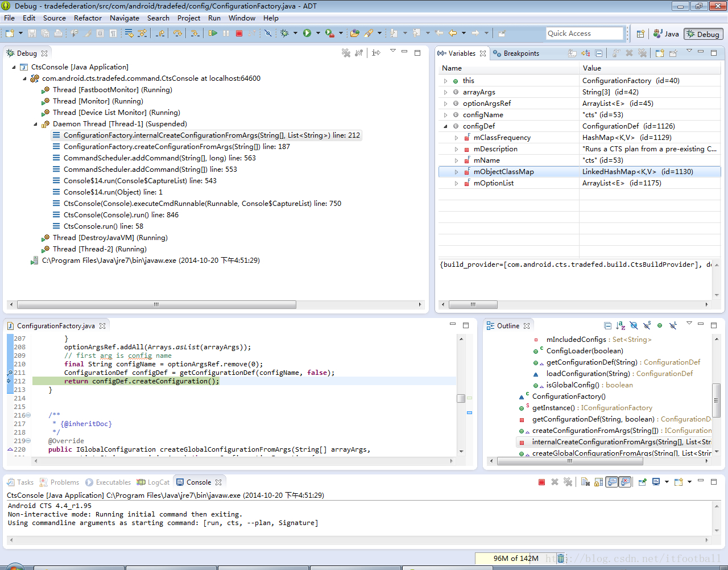Expand the mOptionList variable node
The image size is (728, 570).
456,183
